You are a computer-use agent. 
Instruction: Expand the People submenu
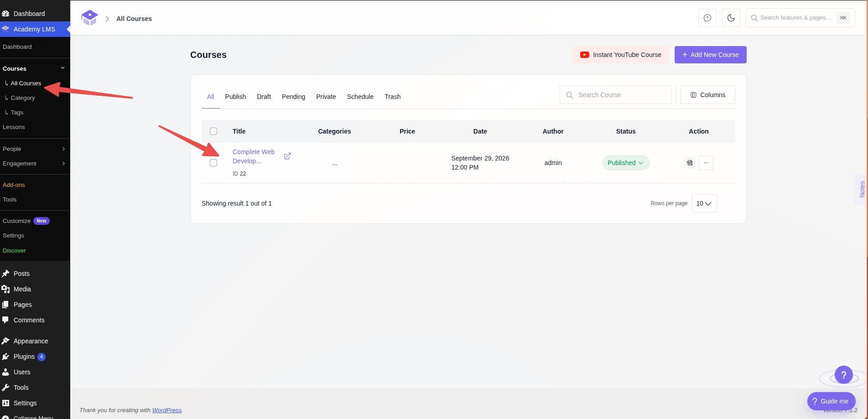coord(35,149)
